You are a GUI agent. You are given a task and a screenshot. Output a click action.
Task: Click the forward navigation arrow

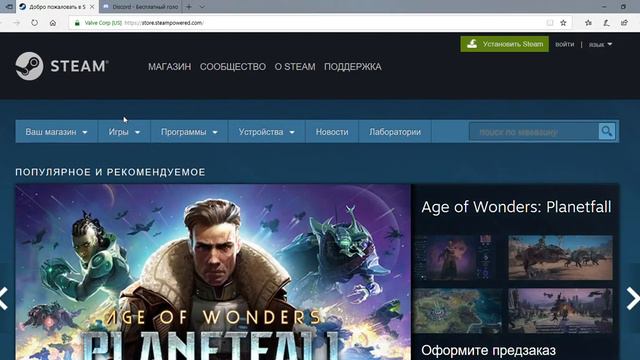click(16, 23)
